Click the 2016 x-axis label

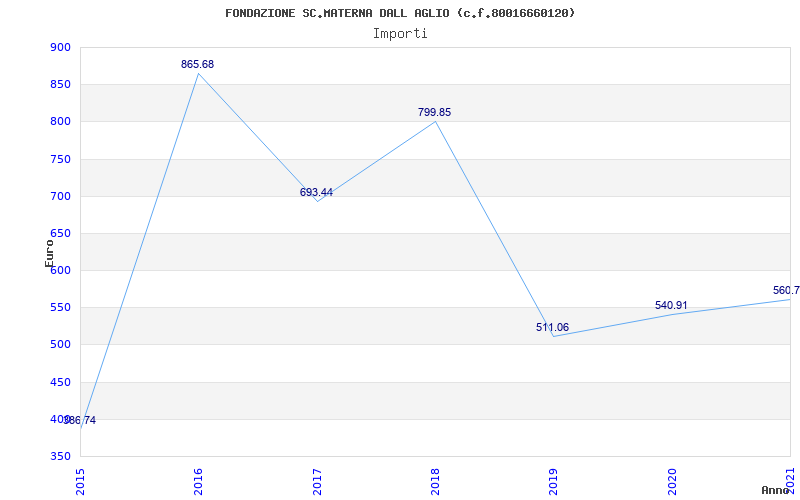pos(198,481)
